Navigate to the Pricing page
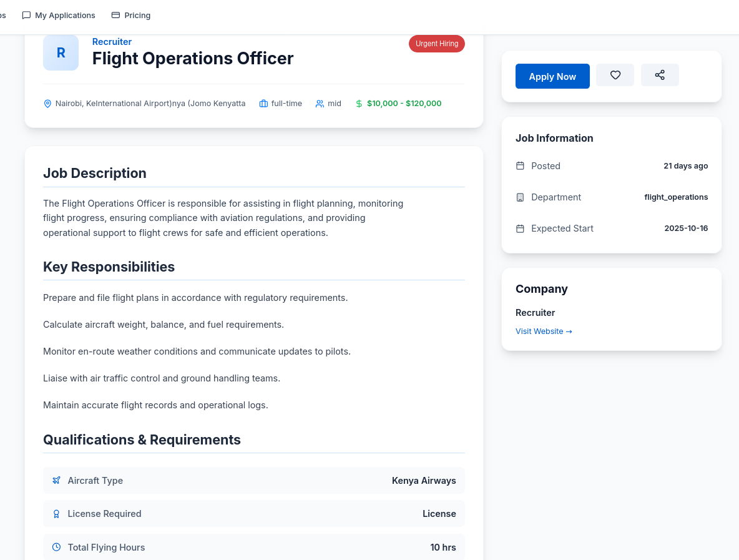The width and height of the screenshot is (739, 560). point(137,15)
